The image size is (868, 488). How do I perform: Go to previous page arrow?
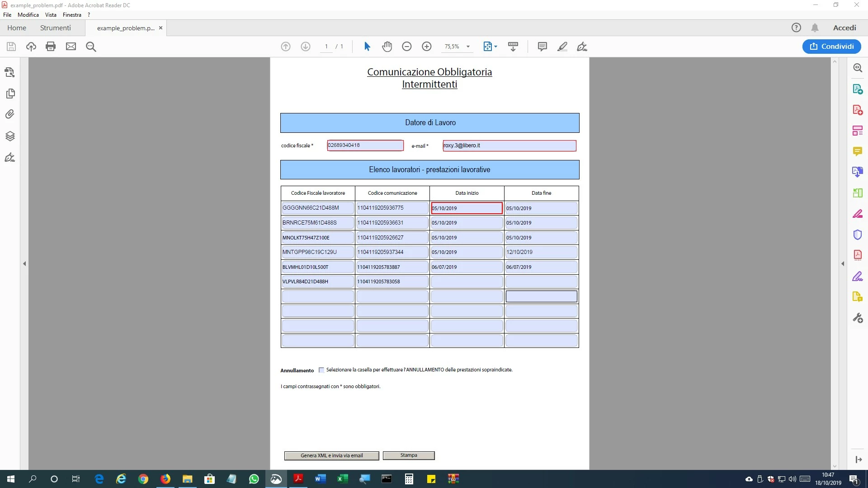click(286, 47)
